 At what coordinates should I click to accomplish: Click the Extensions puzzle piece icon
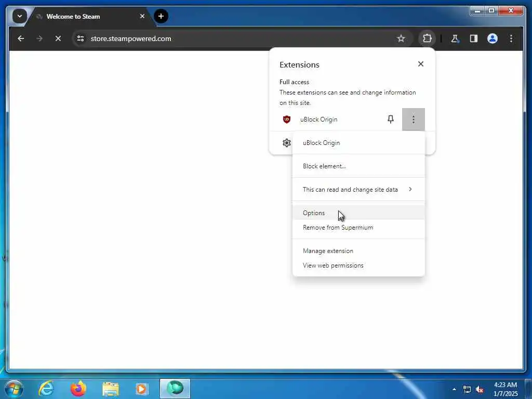[x=427, y=38]
